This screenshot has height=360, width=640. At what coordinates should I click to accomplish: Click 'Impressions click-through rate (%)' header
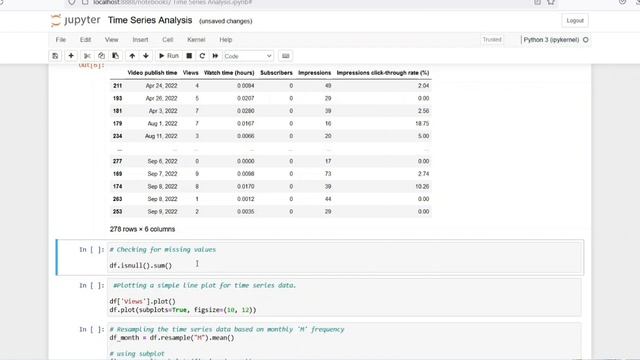coord(382,73)
